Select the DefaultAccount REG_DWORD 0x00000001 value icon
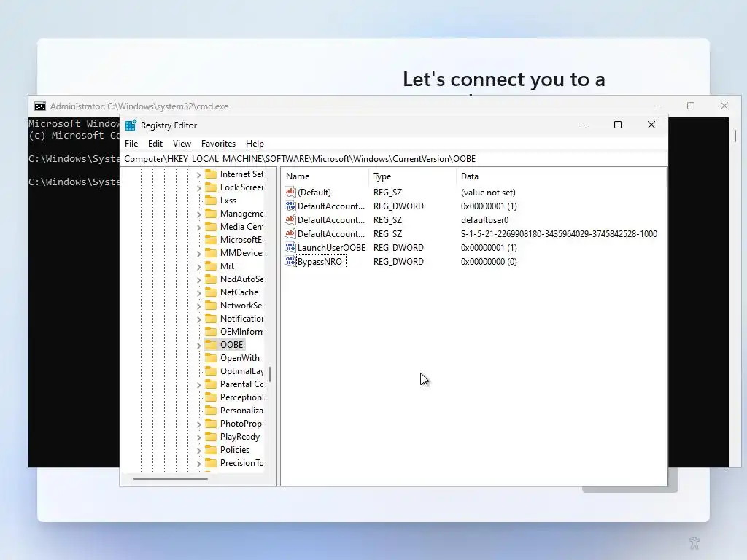 point(290,206)
